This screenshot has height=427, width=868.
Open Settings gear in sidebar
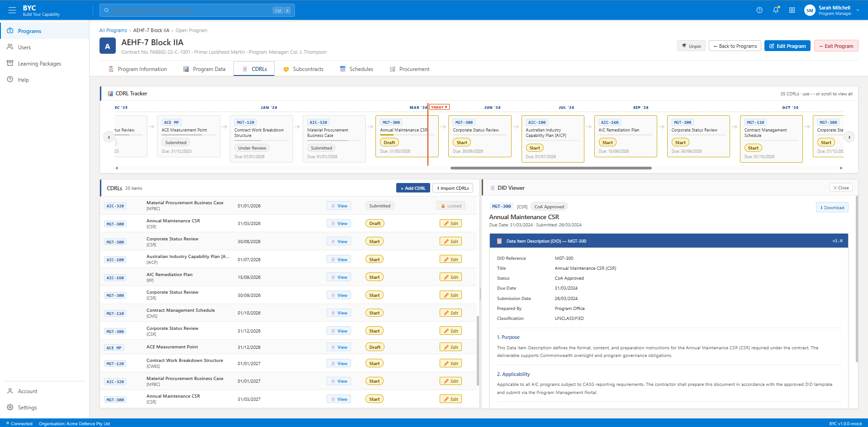coord(44,407)
